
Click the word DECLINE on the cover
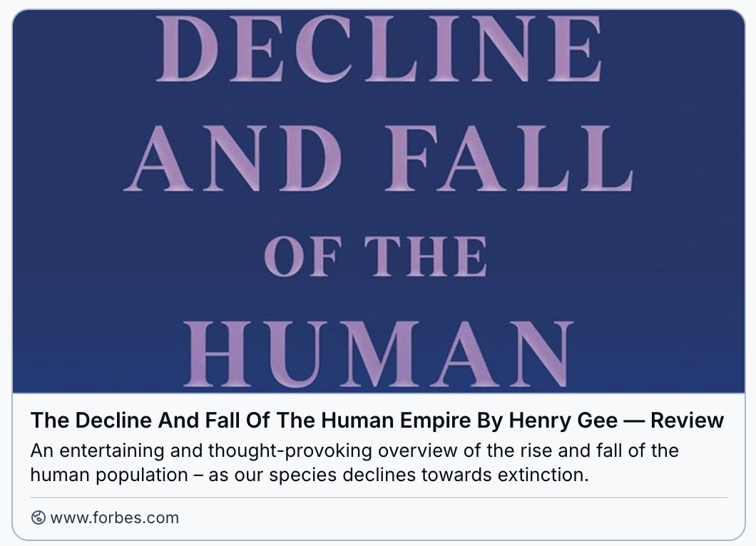379,48
